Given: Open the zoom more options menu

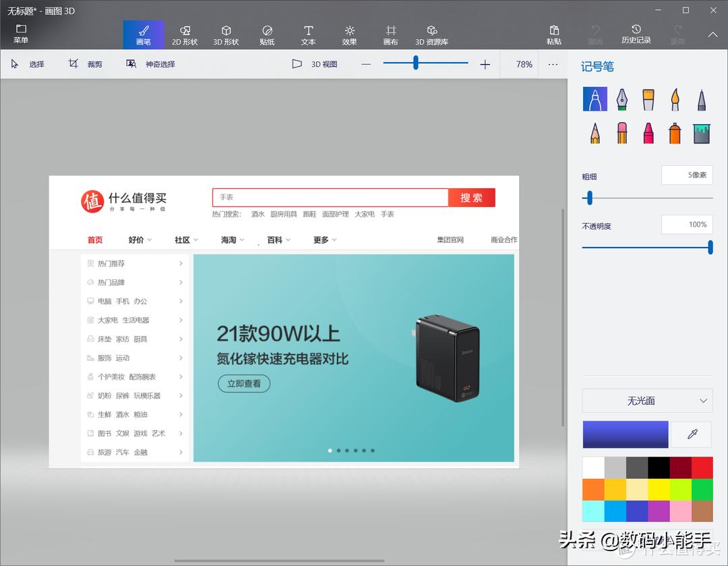Looking at the screenshot, I should pos(553,64).
